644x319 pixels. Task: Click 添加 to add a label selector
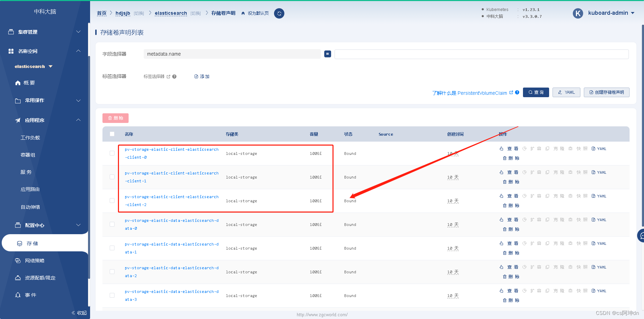[202, 77]
